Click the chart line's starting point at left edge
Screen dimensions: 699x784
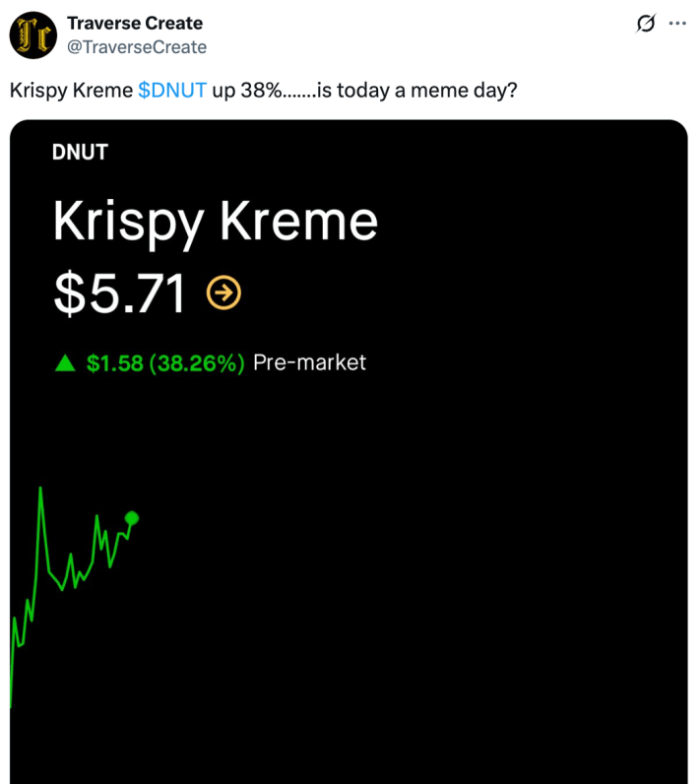point(11,703)
